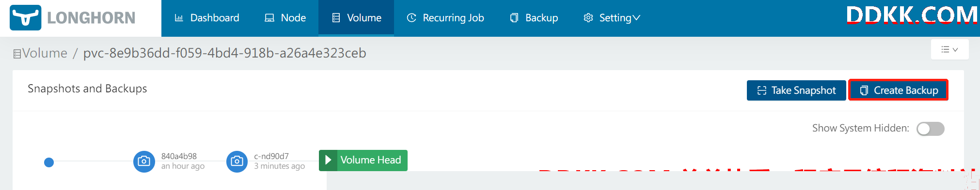Screen dimensions: 980x190
Task: Navigate to Volume breadcrumb link
Action: [x=45, y=53]
